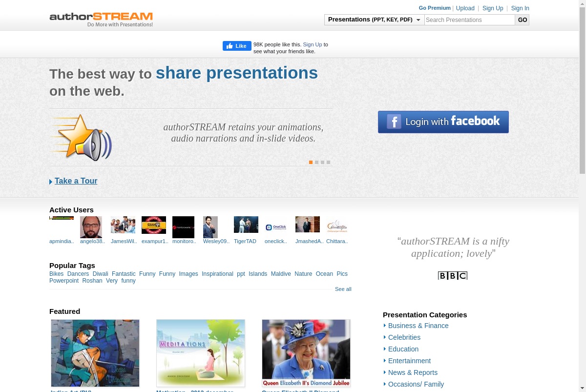Open Chittara user avatar
The height and width of the screenshot is (392, 586).
(337, 226)
